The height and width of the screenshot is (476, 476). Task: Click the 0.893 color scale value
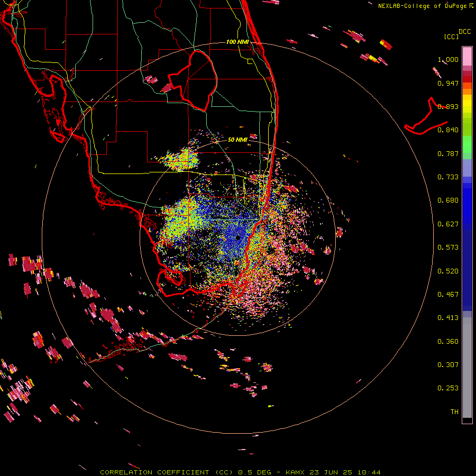pyautogui.click(x=448, y=106)
